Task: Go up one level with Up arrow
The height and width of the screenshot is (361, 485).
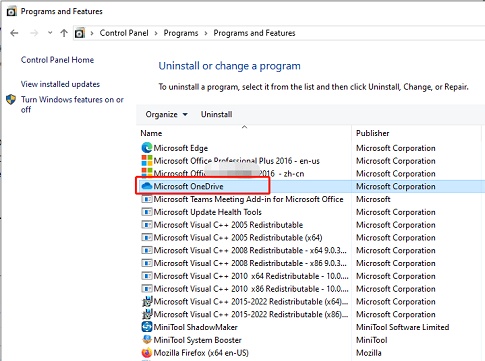Action: coord(64,33)
